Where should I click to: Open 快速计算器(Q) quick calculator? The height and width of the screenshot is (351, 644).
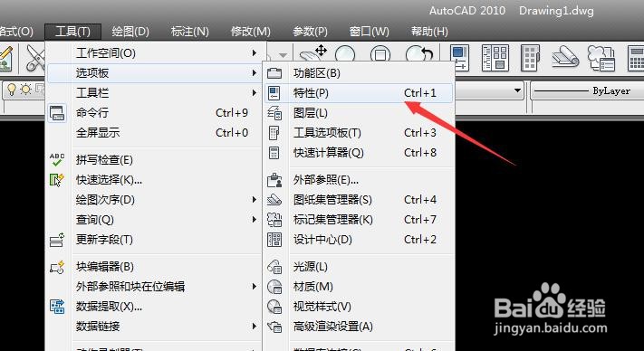pos(358,153)
